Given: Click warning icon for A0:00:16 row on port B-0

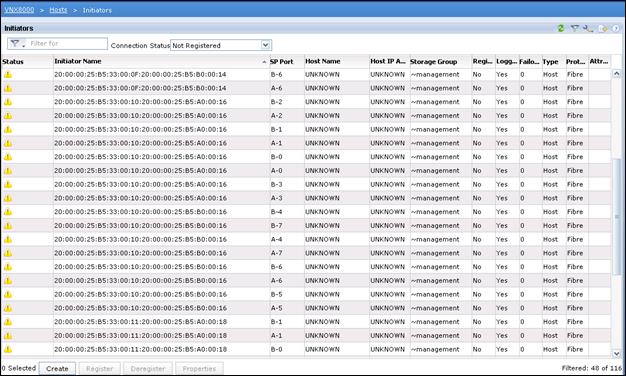Looking at the screenshot, I should click(x=8, y=157).
